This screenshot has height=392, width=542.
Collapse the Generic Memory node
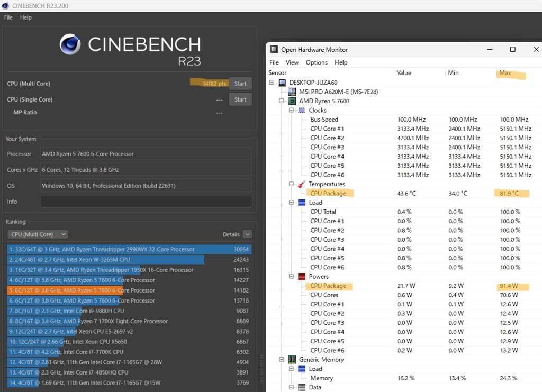[x=282, y=360]
